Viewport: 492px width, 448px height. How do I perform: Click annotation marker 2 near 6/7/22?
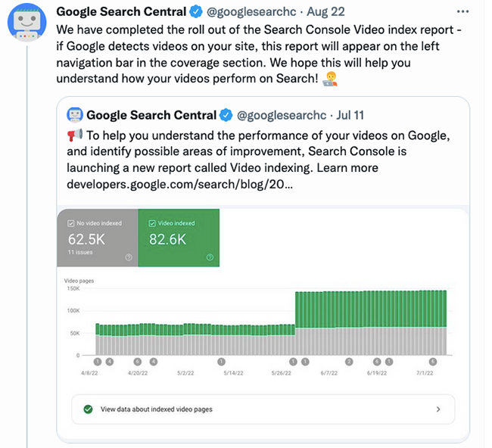(349, 362)
